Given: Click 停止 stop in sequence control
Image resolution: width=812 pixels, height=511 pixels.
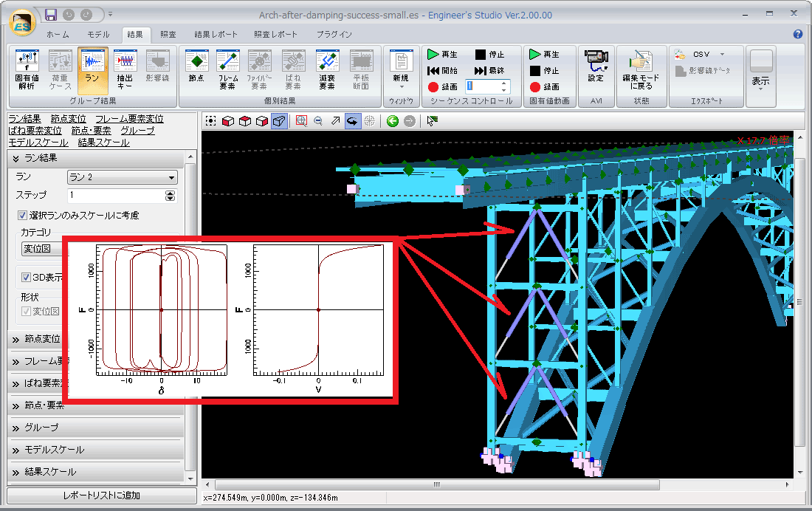Looking at the screenshot, I should point(489,55).
